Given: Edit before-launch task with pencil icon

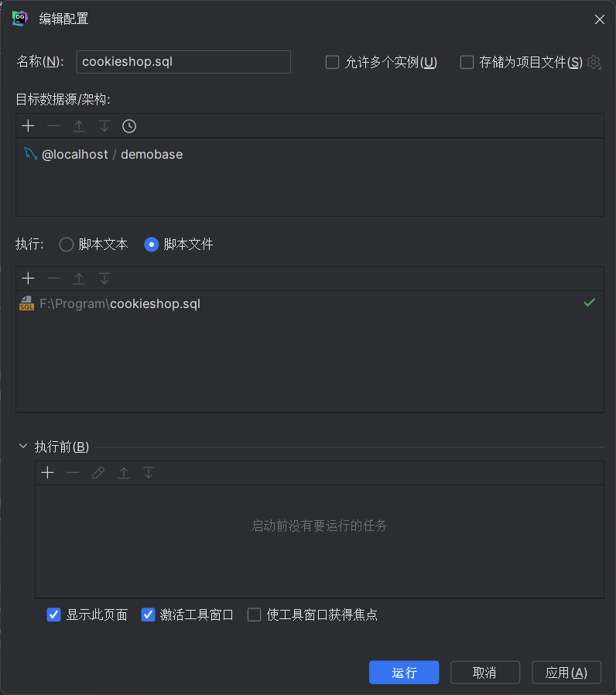Looking at the screenshot, I should (98, 472).
